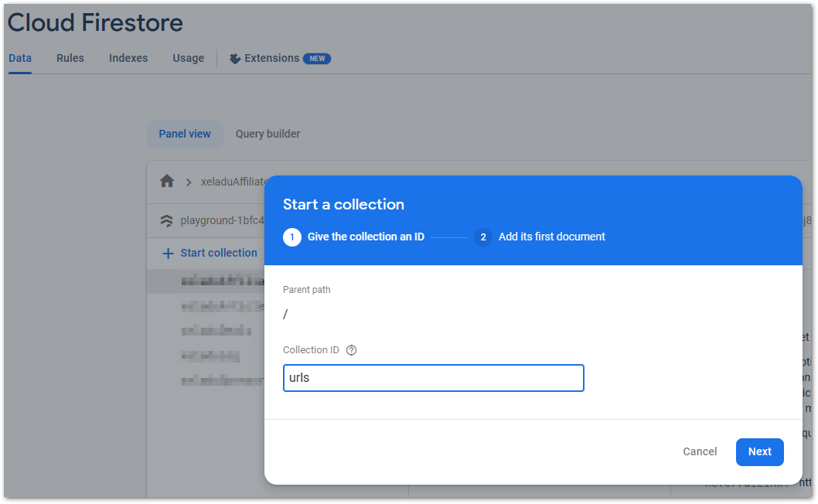Open the Data tab
The height and width of the screenshot is (504, 818).
(x=20, y=59)
